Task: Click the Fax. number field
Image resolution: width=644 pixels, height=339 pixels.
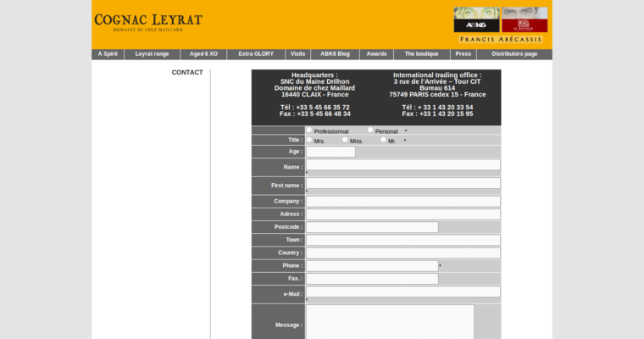Action: pos(372,279)
